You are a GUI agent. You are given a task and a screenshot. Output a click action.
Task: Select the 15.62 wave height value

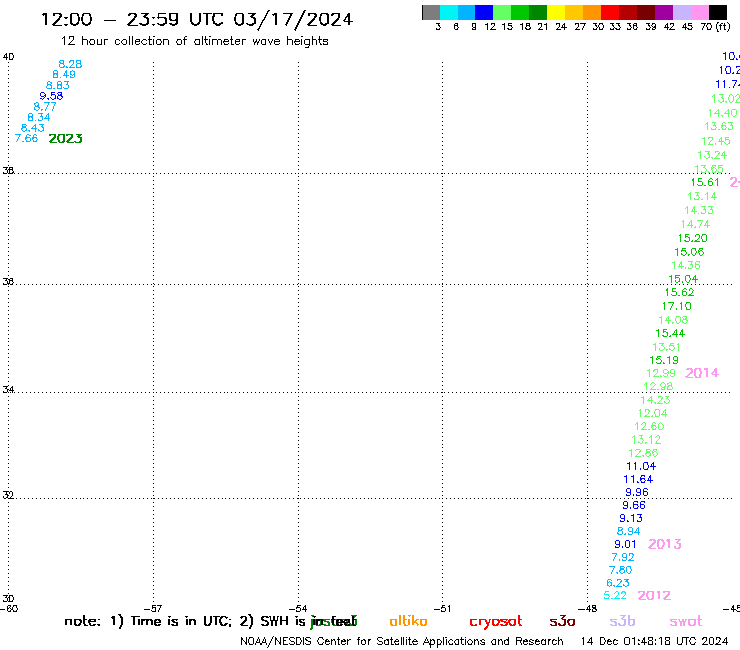(679, 292)
